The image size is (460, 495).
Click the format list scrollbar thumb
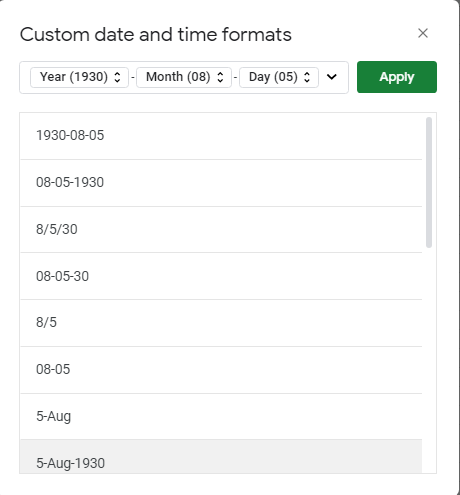429,182
